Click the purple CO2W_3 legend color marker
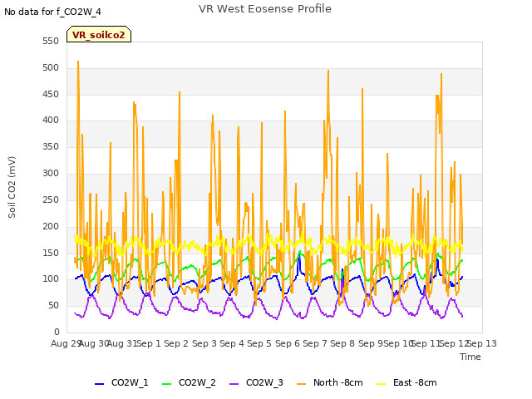 click(x=234, y=384)
